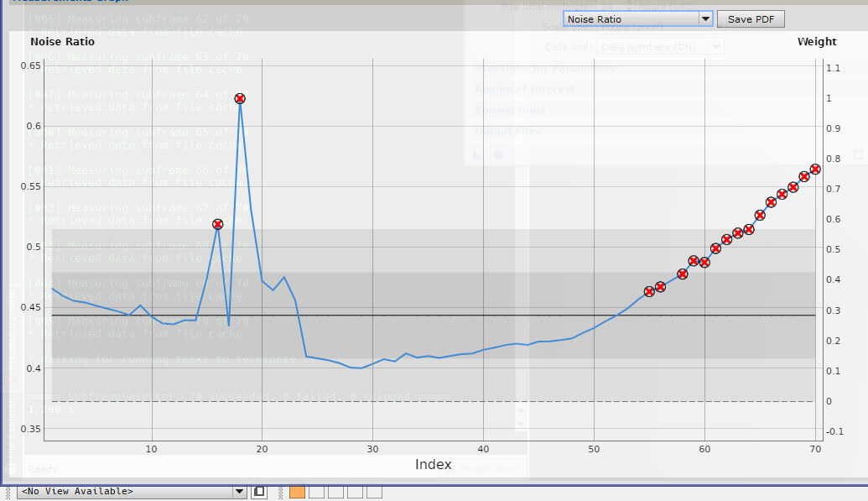Toggle rejected marker at index 58
This screenshot has height=501, width=868.
point(683,274)
